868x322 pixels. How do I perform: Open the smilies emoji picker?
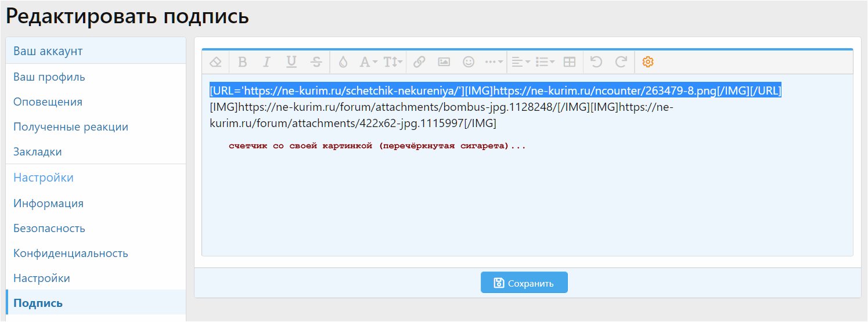click(x=468, y=61)
